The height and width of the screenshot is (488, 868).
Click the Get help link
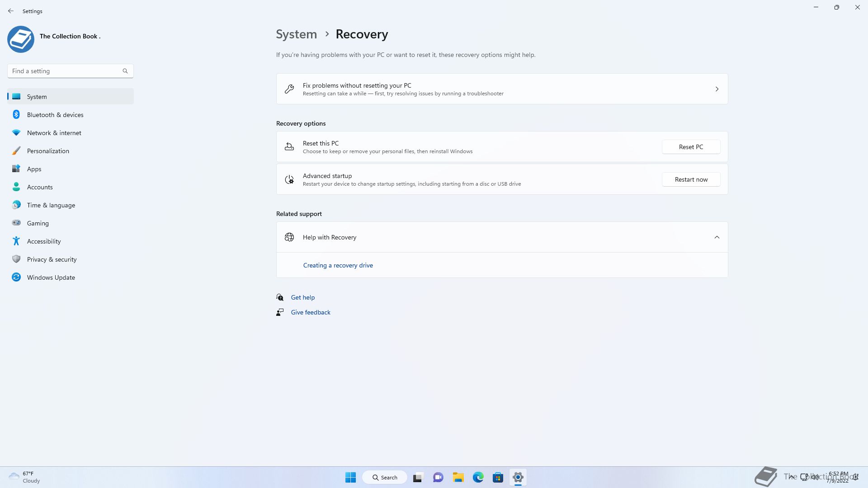tap(302, 297)
